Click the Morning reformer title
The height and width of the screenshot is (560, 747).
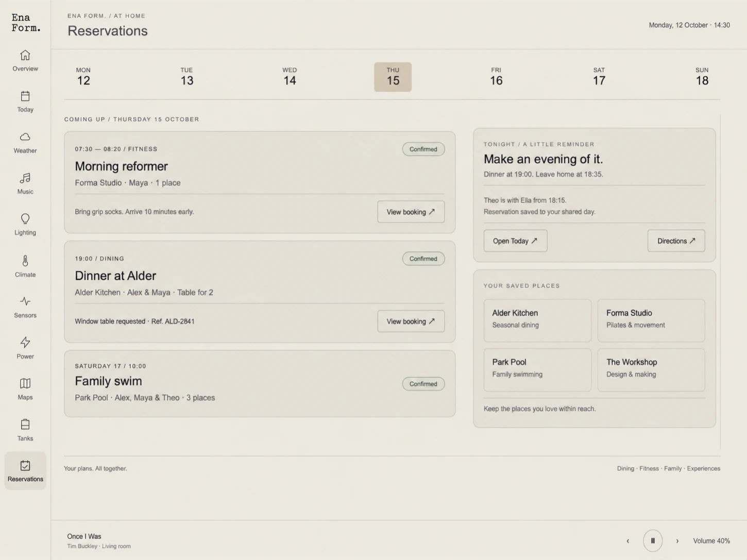coord(121,166)
